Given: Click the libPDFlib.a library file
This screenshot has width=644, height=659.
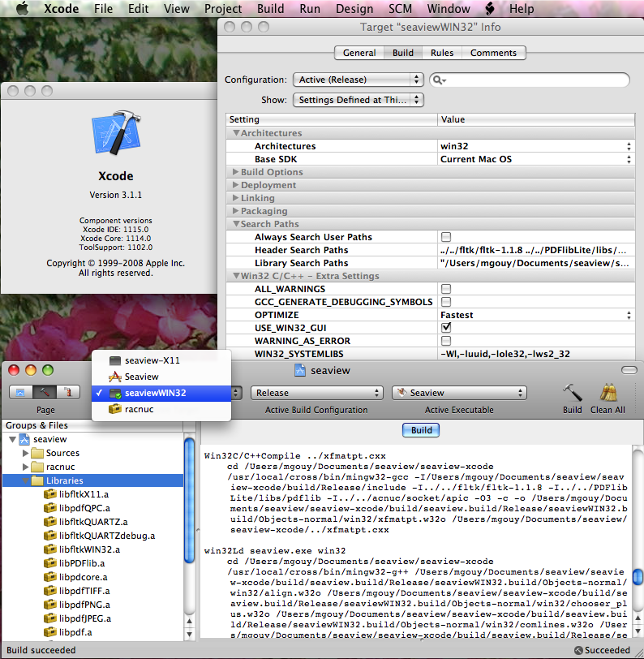Looking at the screenshot, I should (81, 562).
